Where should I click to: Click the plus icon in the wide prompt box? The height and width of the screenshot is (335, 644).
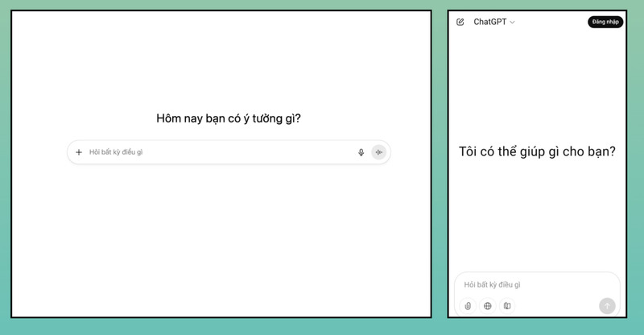pos(78,152)
